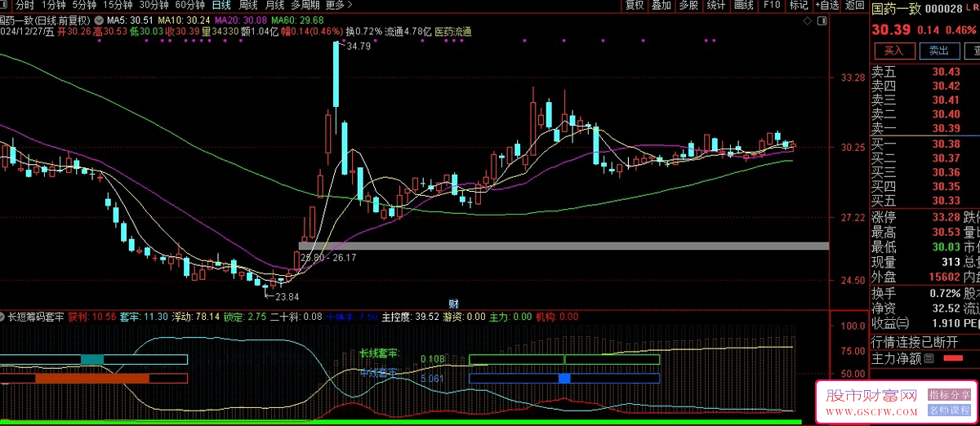The width and height of the screenshot is (980, 426).
Task: Click the 行情连接已断开 status message
Action: coord(915,341)
